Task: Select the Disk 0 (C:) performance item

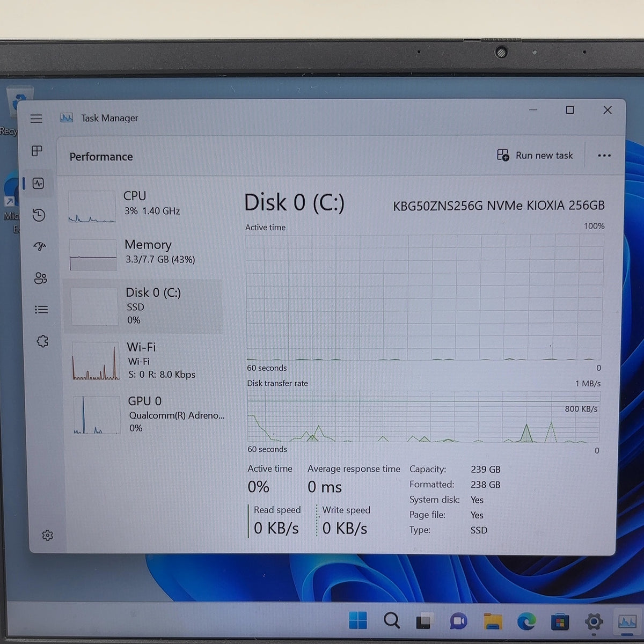Action: [x=144, y=306]
